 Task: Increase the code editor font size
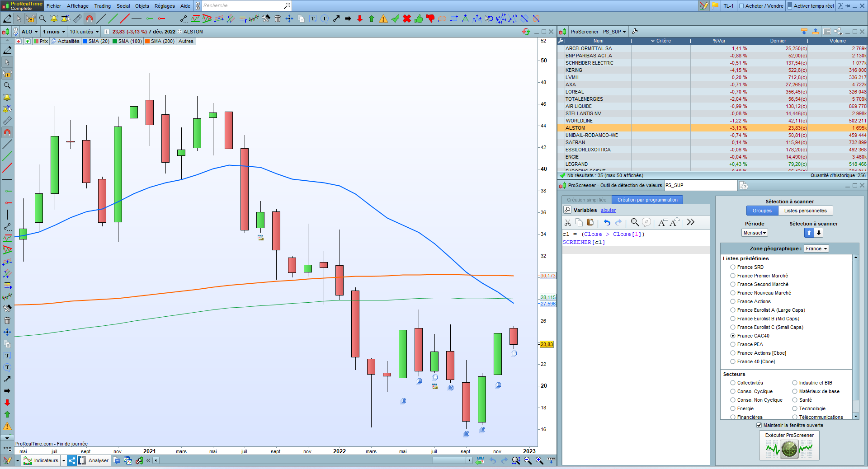pyautogui.click(x=675, y=222)
